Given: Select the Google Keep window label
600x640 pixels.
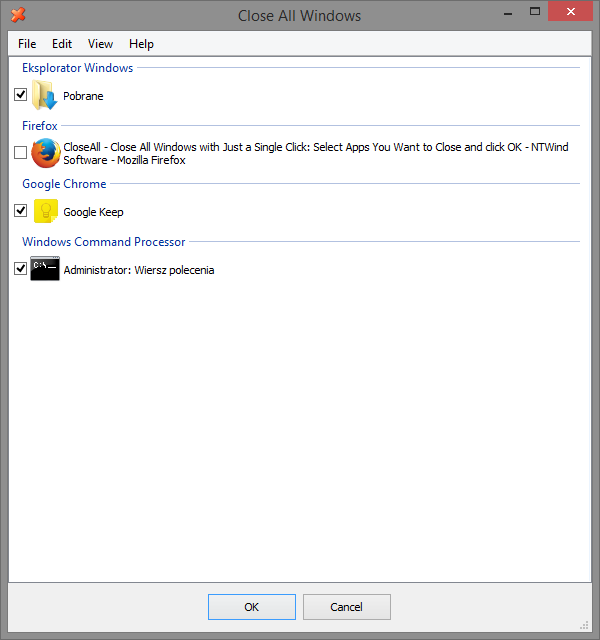Looking at the screenshot, I should coord(93,212).
